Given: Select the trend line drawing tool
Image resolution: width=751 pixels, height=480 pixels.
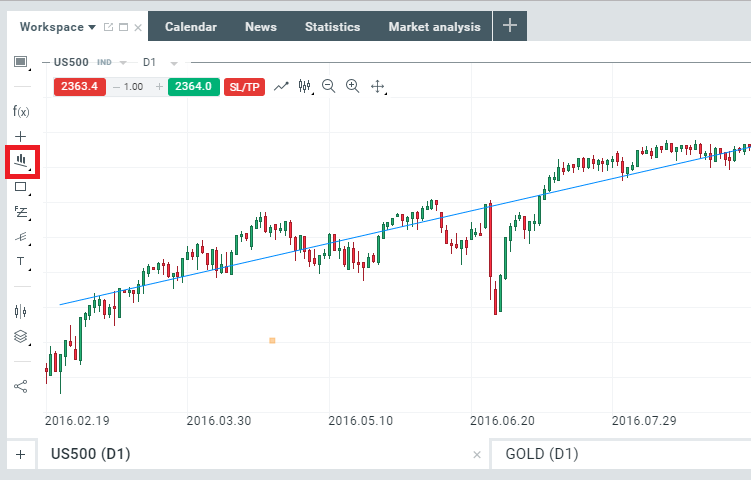Looking at the screenshot, I should (21, 160).
